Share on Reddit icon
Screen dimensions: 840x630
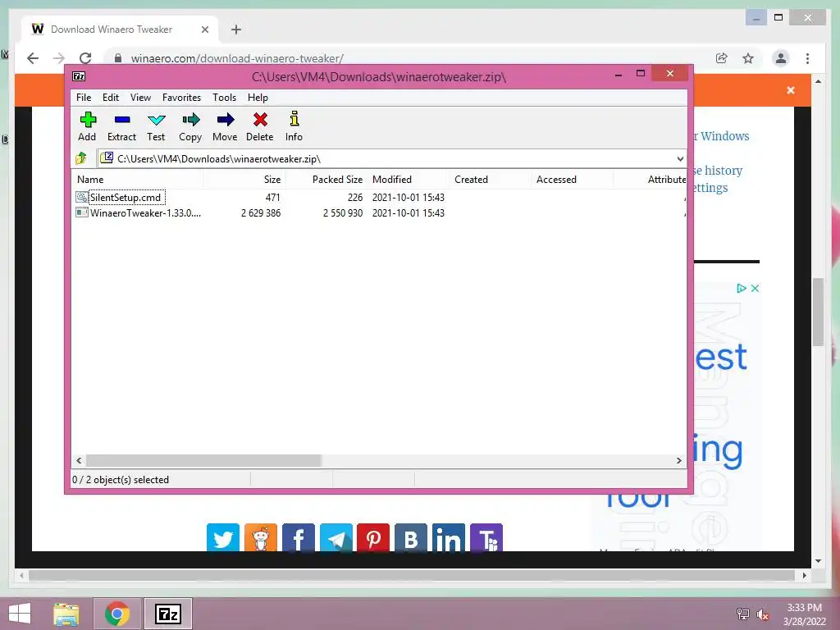coord(261,538)
